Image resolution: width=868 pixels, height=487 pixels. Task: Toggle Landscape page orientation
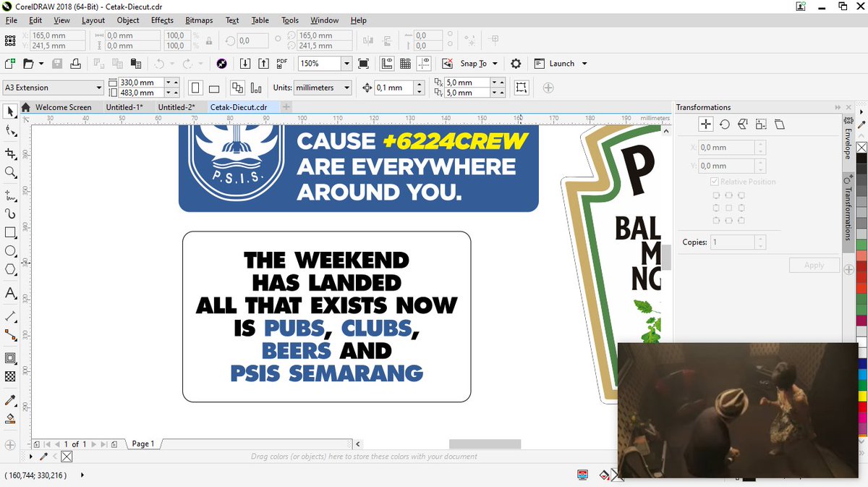(x=214, y=88)
